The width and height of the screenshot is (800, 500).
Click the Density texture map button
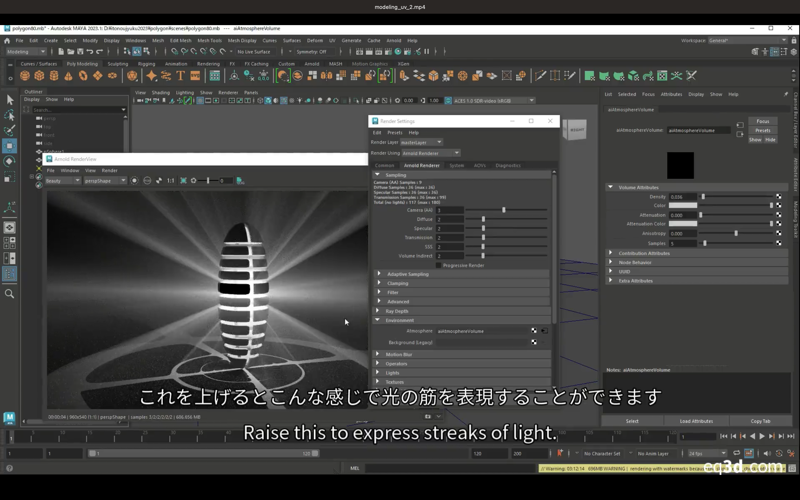point(778,197)
